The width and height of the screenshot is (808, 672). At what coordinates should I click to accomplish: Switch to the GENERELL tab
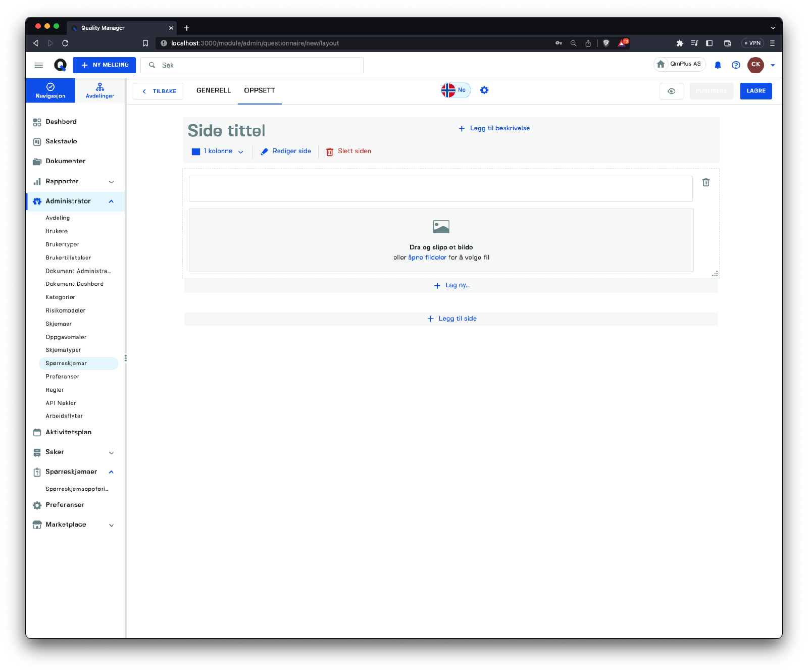pos(213,90)
